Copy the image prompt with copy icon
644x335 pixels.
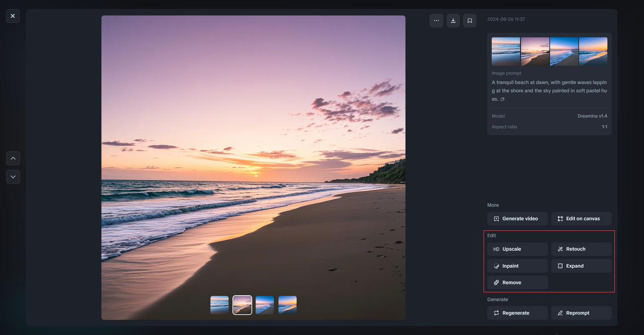pos(502,99)
